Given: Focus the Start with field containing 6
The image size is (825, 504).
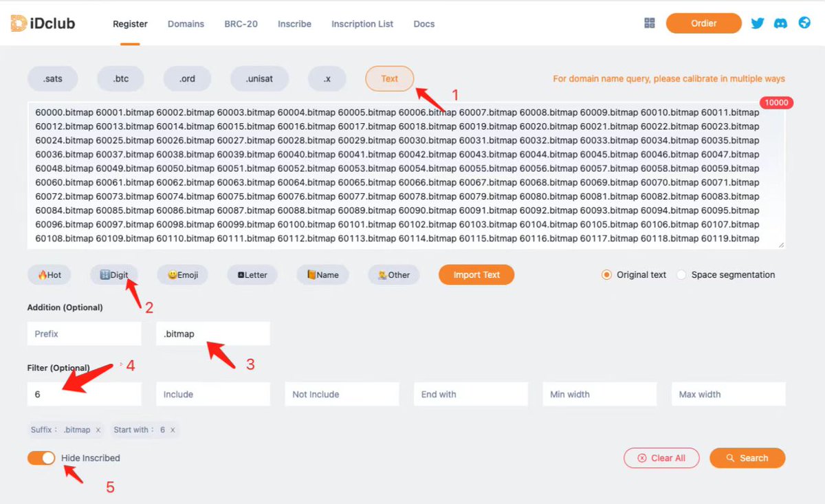Looking at the screenshot, I should pyautogui.click(x=84, y=394).
